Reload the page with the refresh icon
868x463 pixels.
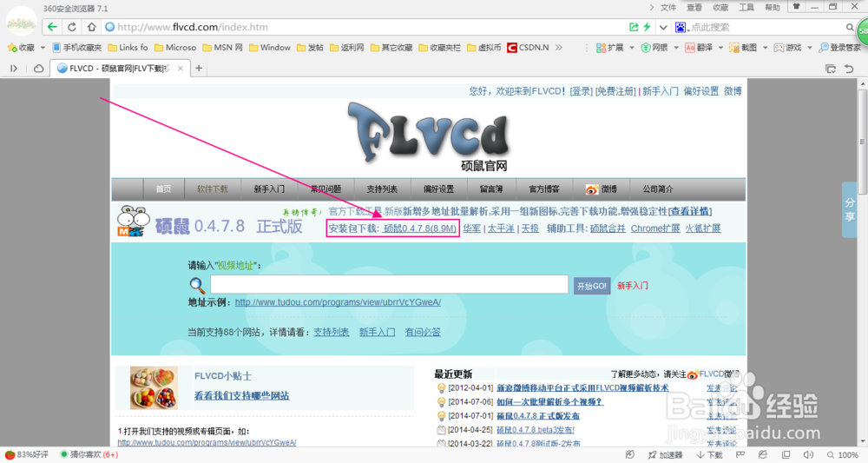point(72,27)
